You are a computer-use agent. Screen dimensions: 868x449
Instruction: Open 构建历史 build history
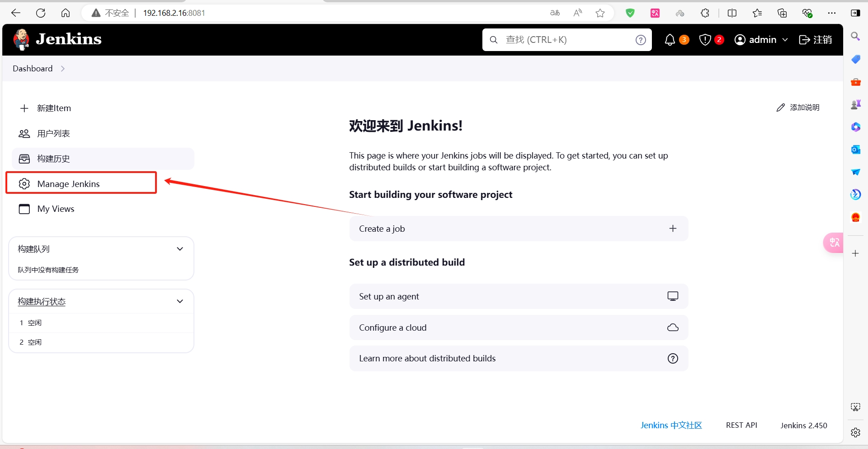pyautogui.click(x=103, y=159)
